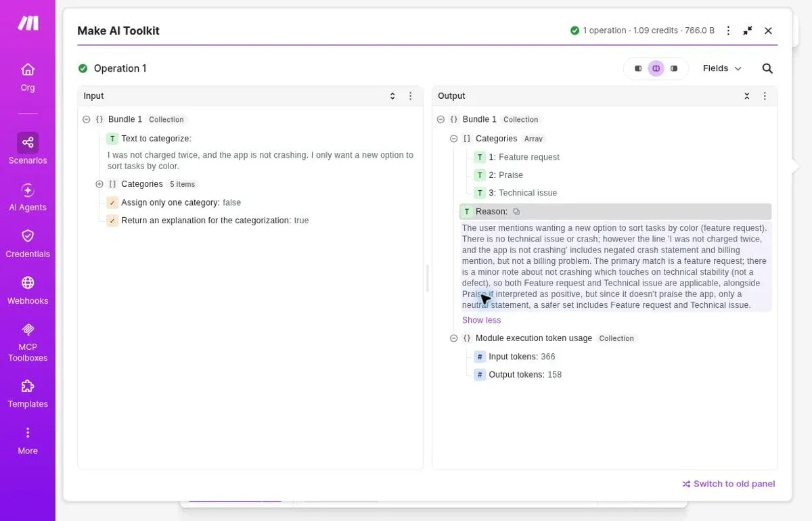Click Show less under the Reason text
The width and height of the screenshot is (812, 521).
pos(481,320)
